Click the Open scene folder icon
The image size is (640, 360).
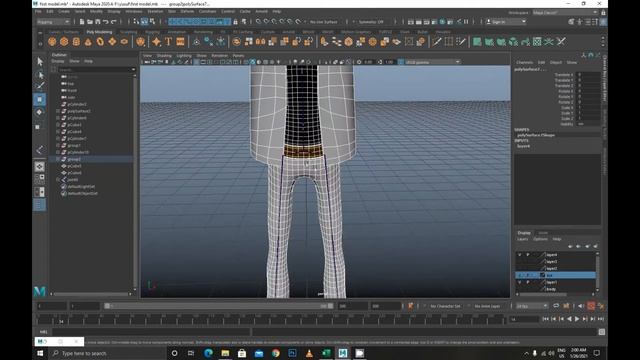pos(90,22)
